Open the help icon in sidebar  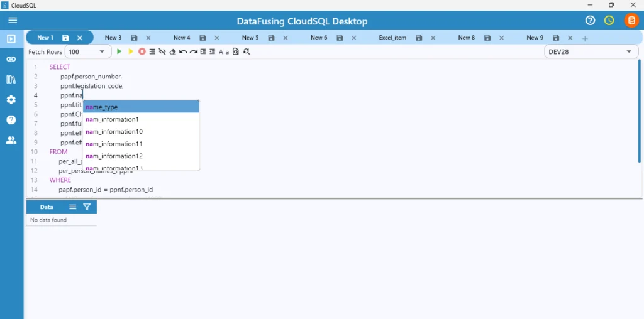(11, 120)
